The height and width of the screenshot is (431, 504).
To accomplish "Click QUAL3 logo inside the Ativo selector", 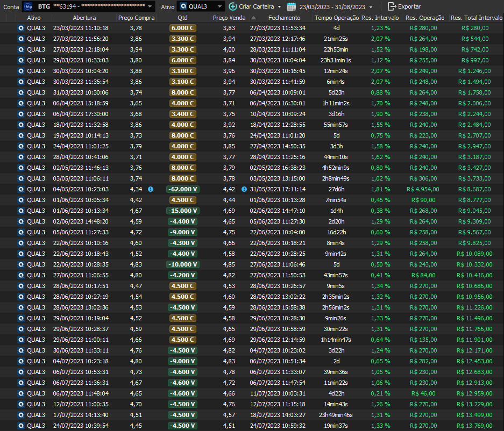I will pos(183,6).
